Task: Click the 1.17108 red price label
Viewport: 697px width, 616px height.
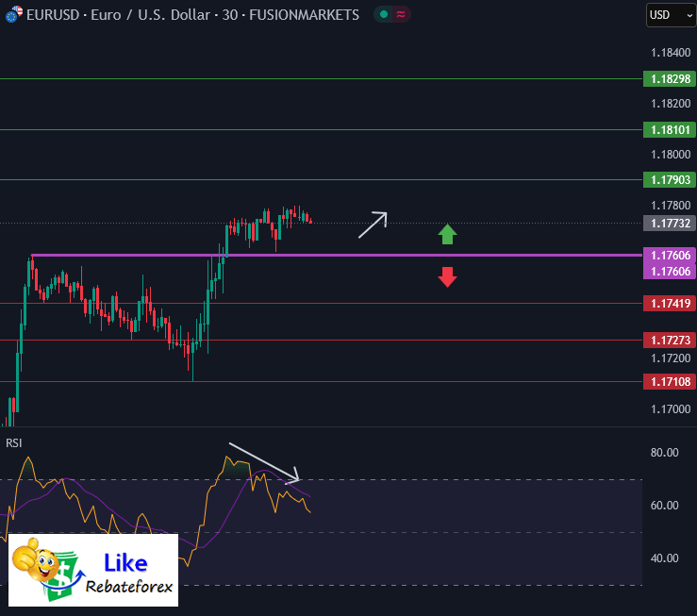Action: (670, 382)
